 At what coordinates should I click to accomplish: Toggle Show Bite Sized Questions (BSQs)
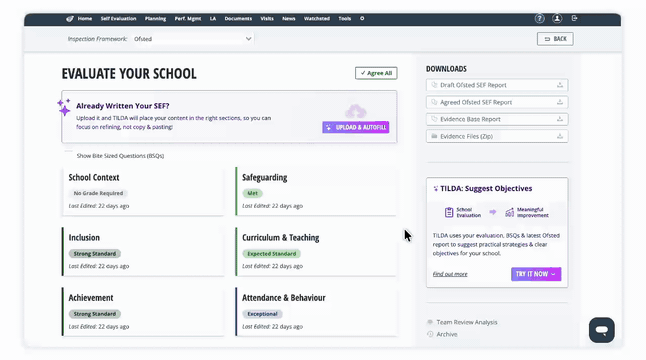point(68,155)
